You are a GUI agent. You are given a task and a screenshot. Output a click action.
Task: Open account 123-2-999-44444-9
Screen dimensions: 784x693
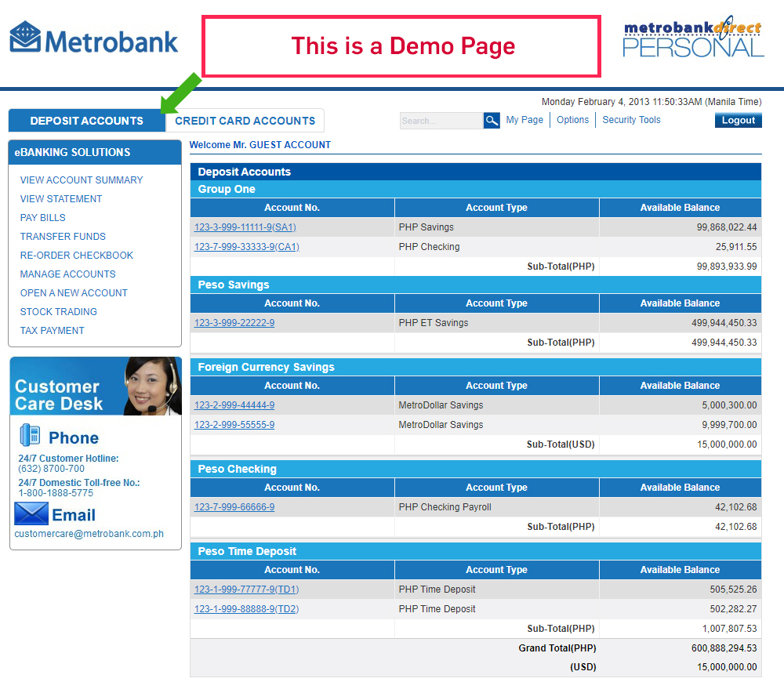pos(234,405)
